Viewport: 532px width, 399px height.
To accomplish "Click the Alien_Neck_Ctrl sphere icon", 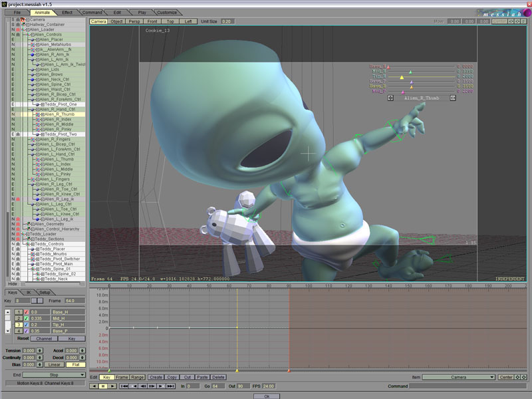I will [31, 79].
